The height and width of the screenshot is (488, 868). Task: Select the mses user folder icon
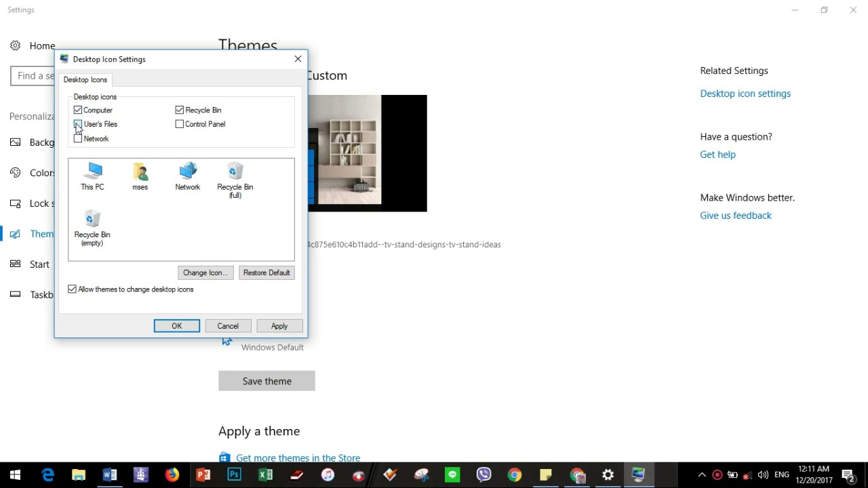[x=140, y=176]
